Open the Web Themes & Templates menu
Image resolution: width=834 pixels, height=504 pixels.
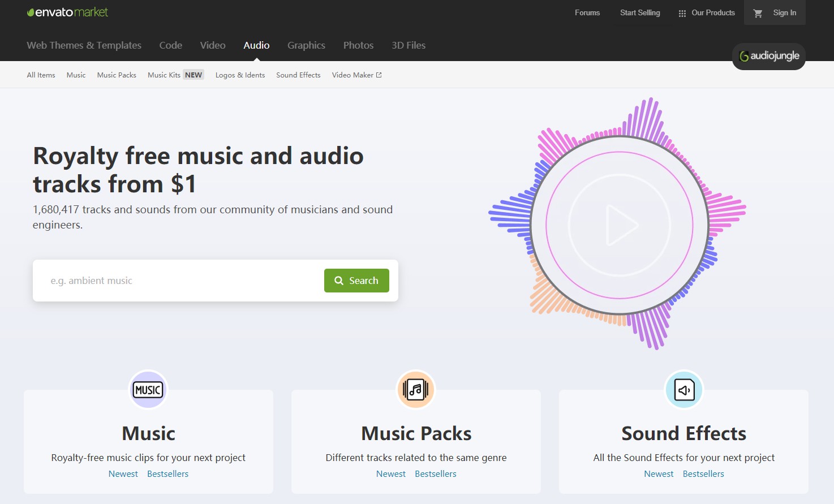pos(84,45)
